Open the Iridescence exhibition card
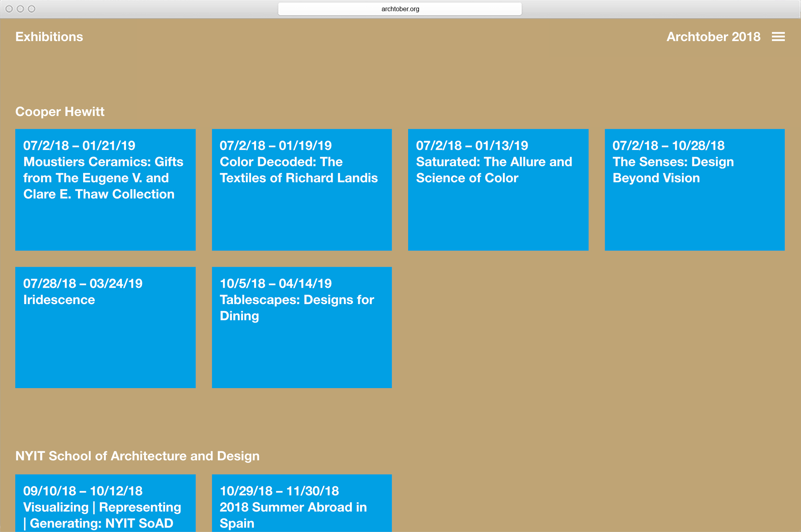 coord(106,327)
